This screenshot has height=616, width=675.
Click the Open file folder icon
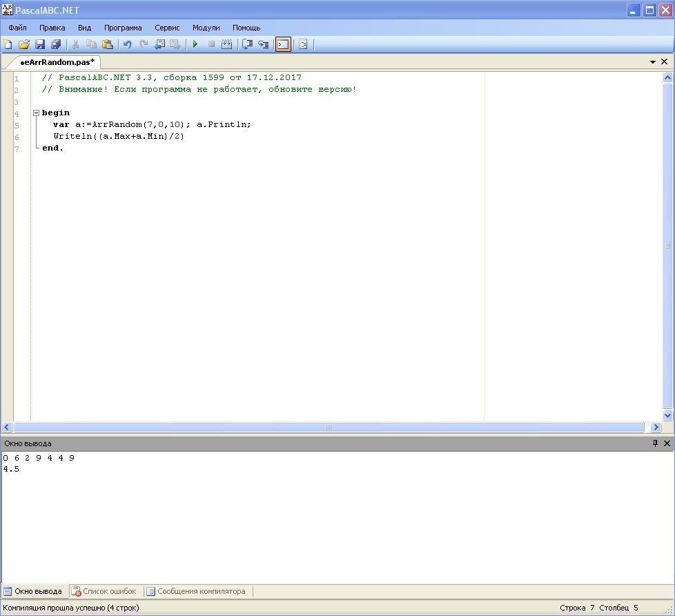pyautogui.click(x=24, y=44)
